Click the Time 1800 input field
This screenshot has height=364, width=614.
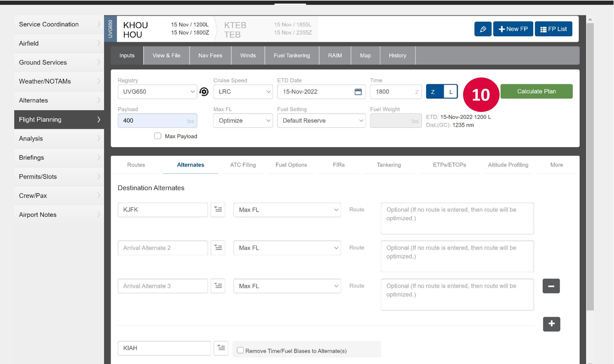pyautogui.click(x=396, y=92)
